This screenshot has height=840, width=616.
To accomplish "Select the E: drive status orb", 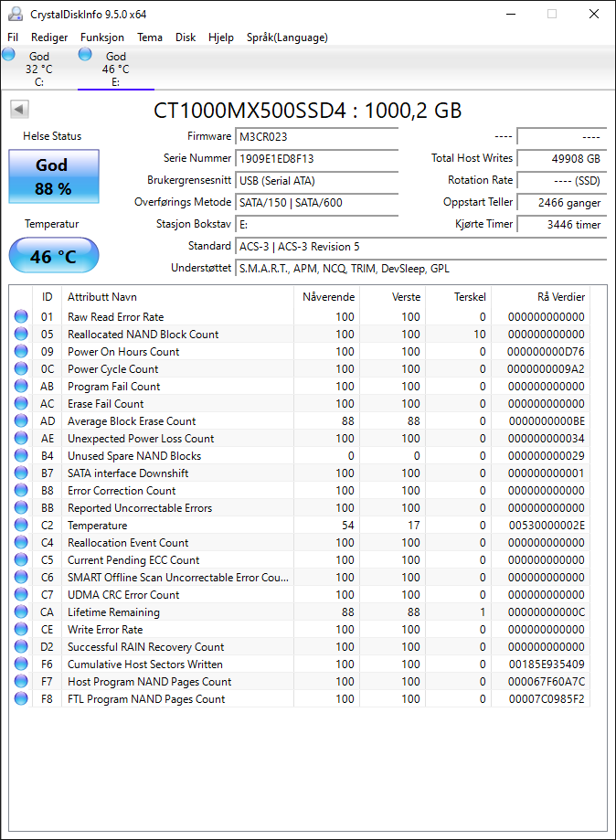I will (85, 54).
